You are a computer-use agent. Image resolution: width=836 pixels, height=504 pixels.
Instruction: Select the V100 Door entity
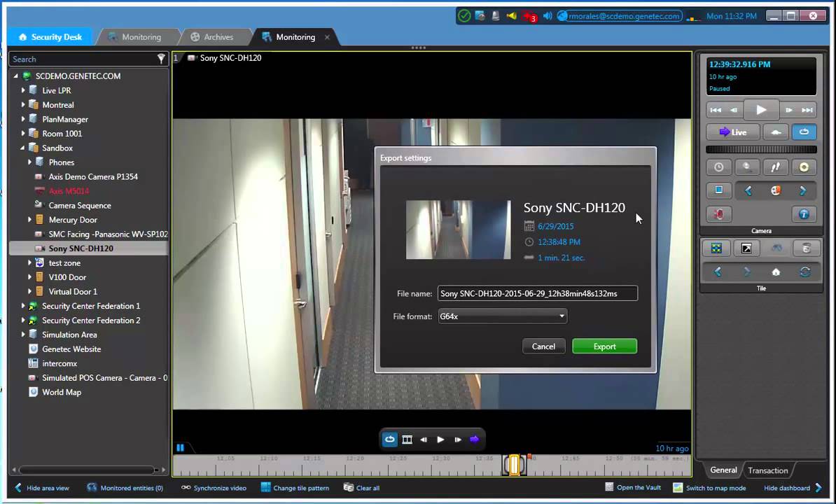click(x=67, y=277)
